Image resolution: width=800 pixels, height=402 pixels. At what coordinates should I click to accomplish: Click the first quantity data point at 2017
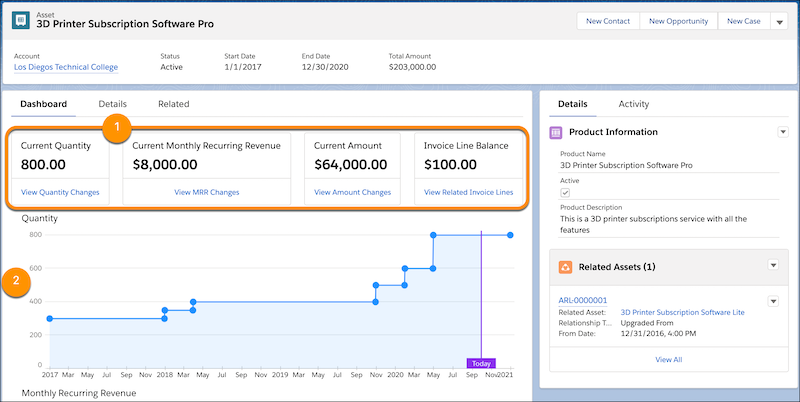point(49,319)
